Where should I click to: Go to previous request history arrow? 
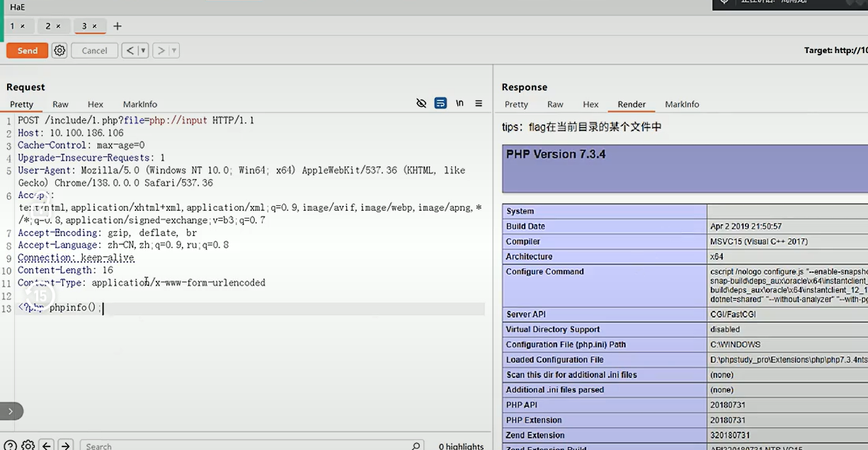point(130,50)
